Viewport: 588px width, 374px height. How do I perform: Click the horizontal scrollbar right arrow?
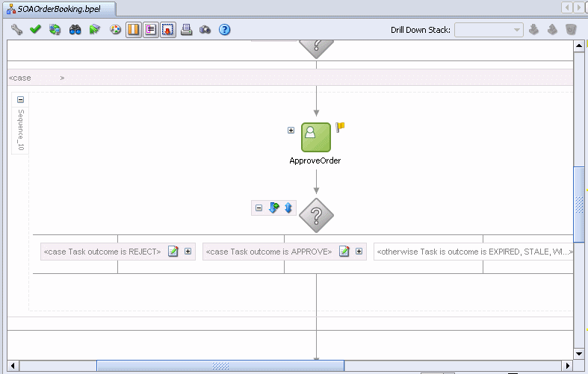567,365
